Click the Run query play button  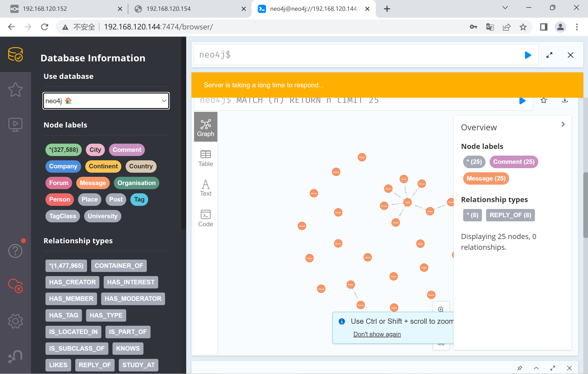click(528, 55)
